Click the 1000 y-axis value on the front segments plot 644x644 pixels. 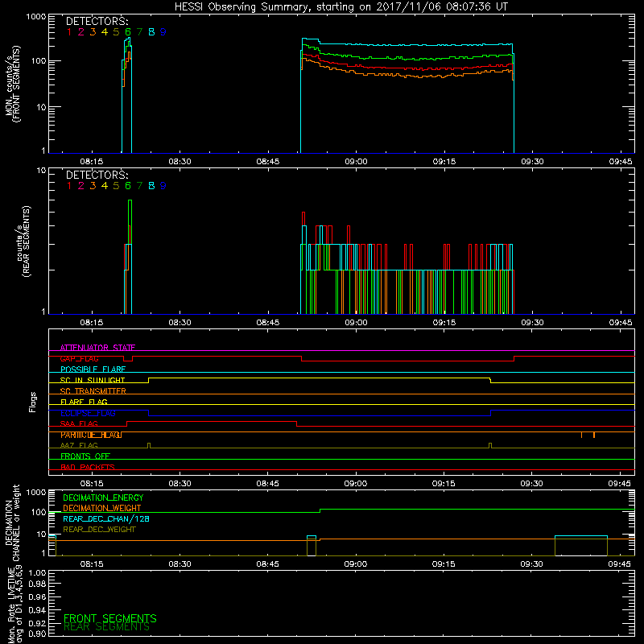point(36,17)
